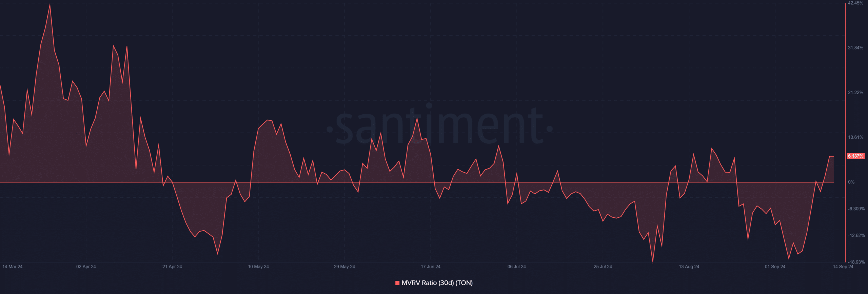868x294 pixels.
Task: Click the '21.22%' y-axis label
Action: coord(855,93)
